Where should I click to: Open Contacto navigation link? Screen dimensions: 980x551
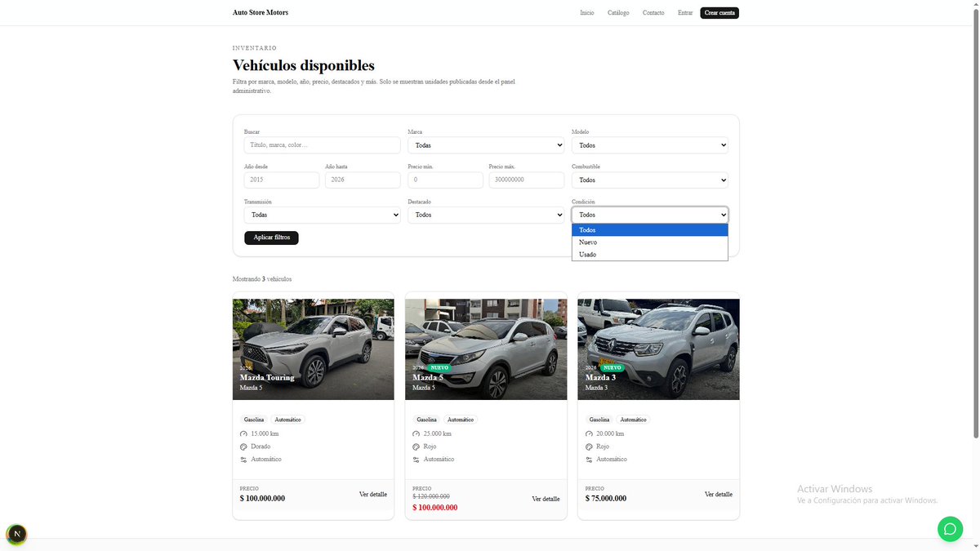(653, 13)
